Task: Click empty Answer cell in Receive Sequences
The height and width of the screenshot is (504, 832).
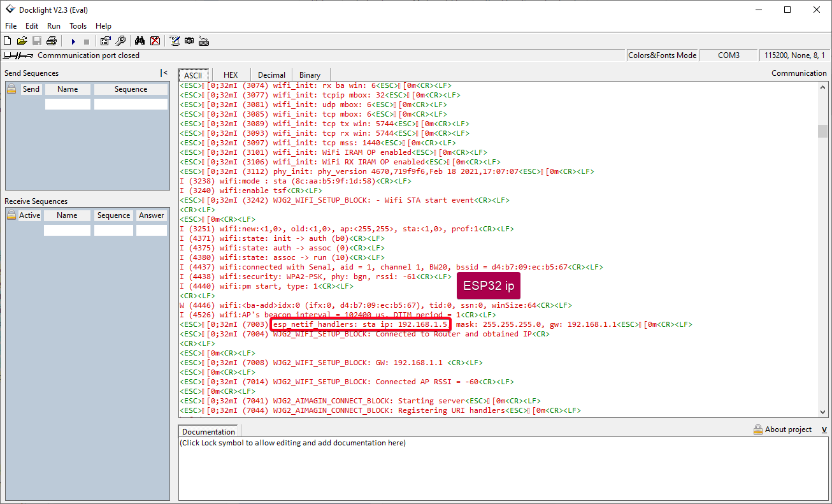Action: pos(152,230)
